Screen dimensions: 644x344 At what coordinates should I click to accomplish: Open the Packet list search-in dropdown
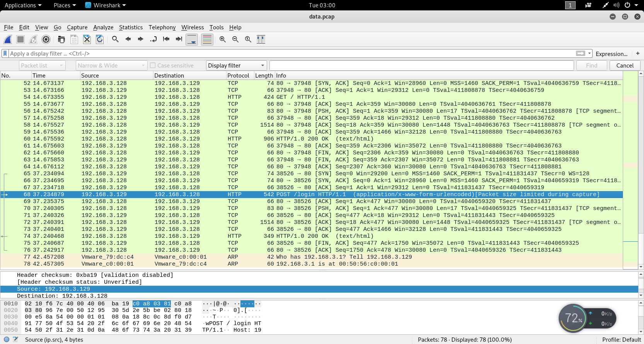pyautogui.click(x=42, y=66)
